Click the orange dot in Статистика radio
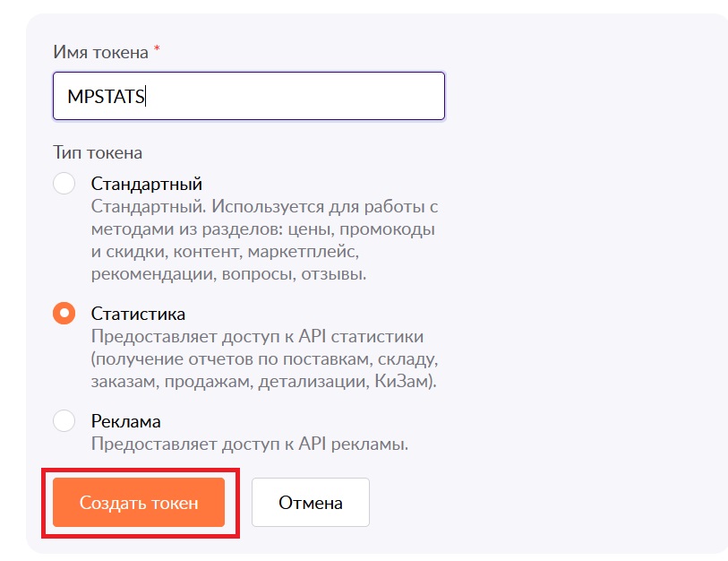This screenshot has width=728, height=561. [64, 314]
